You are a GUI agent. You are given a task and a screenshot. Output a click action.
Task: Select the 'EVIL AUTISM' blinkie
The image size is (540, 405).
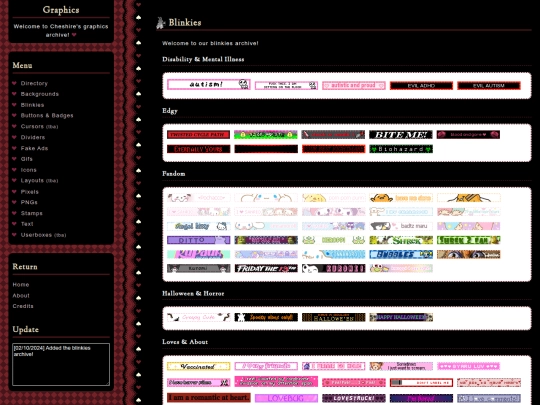489,86
